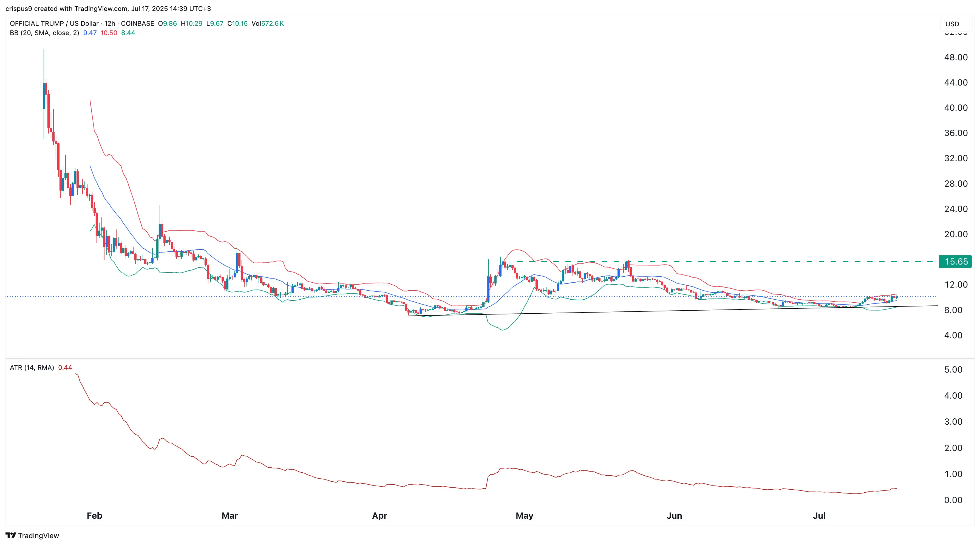Click the BB (20, SMA, close, 2) indicator legend

coord(44,33)
